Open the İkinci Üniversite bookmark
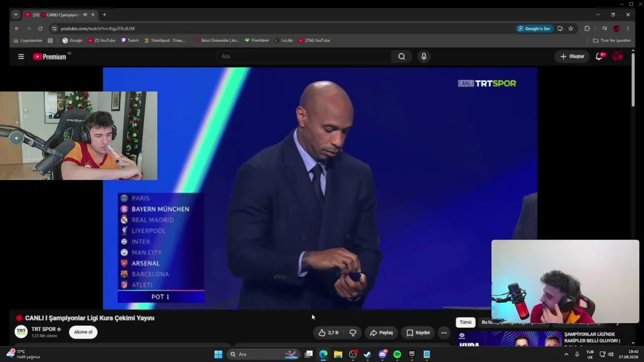 217,41
